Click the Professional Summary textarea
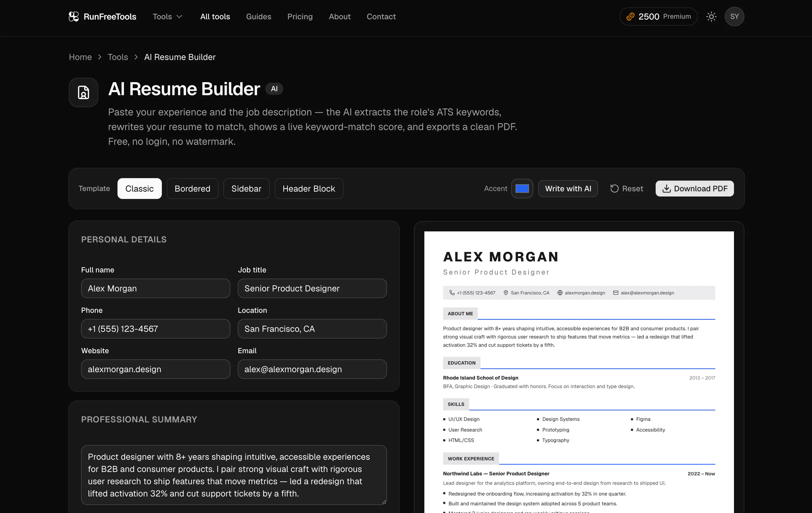 pos(234,475)
